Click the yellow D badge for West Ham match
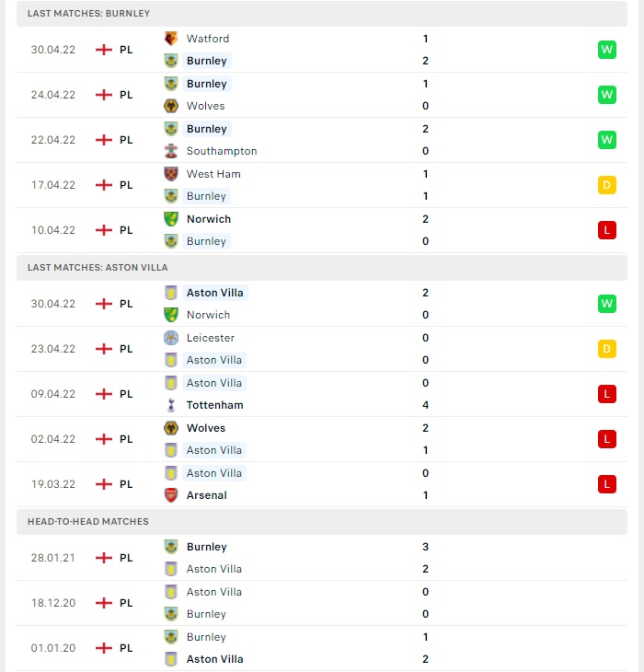Screen dimensions: 644x672 (607, 185)
